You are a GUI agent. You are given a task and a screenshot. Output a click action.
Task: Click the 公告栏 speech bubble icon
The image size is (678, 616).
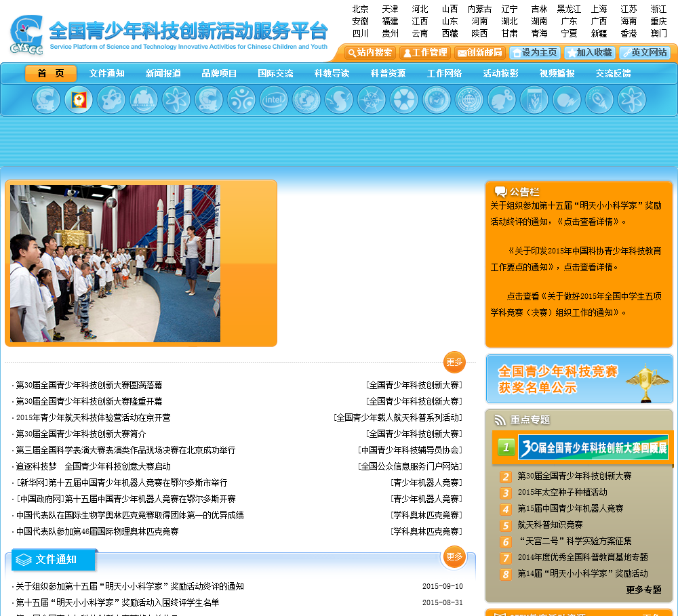coord(500,192)
